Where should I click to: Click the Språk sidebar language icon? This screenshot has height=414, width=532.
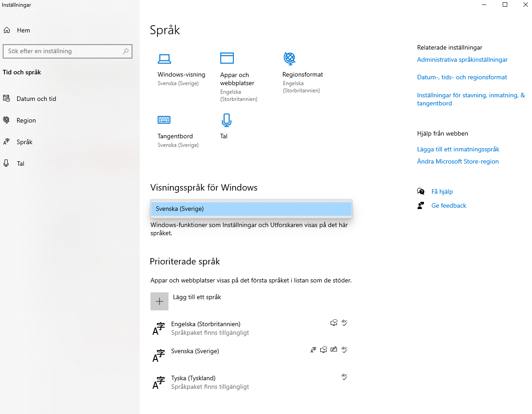6,142
